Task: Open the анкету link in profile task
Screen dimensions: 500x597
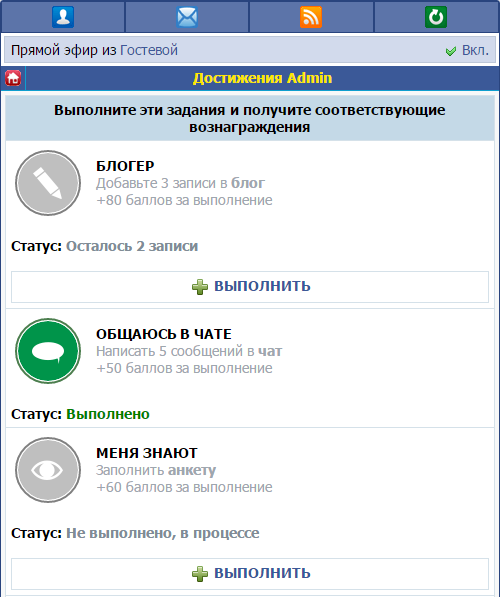Action: coord(192,471)
